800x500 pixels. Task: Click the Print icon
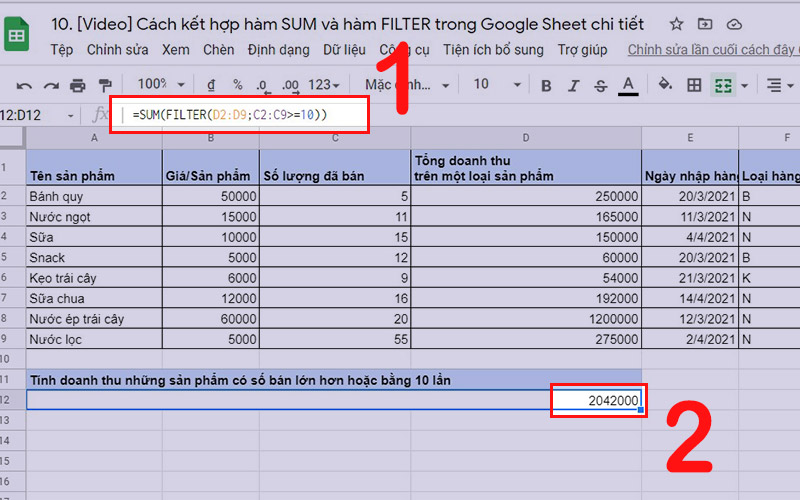click(x=78, y=85)
